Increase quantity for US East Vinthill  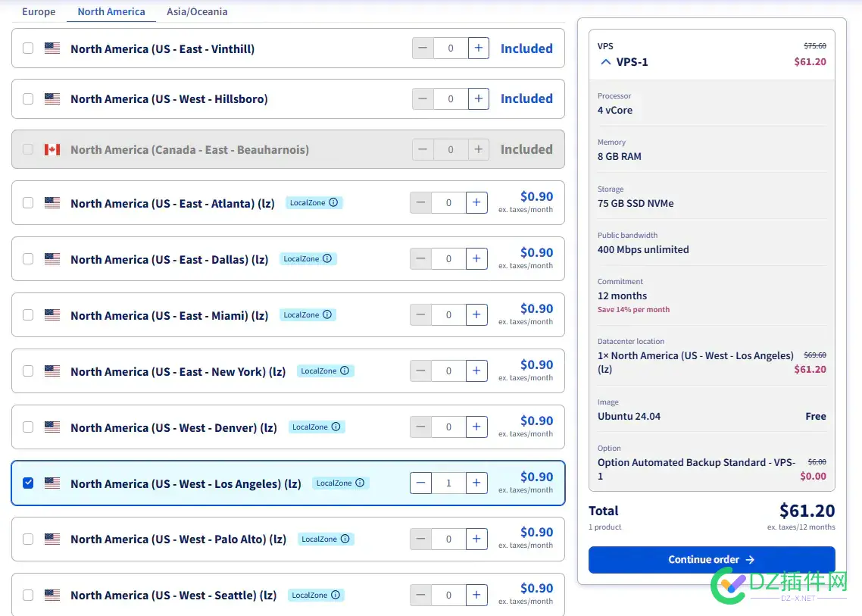pos(478,48)
